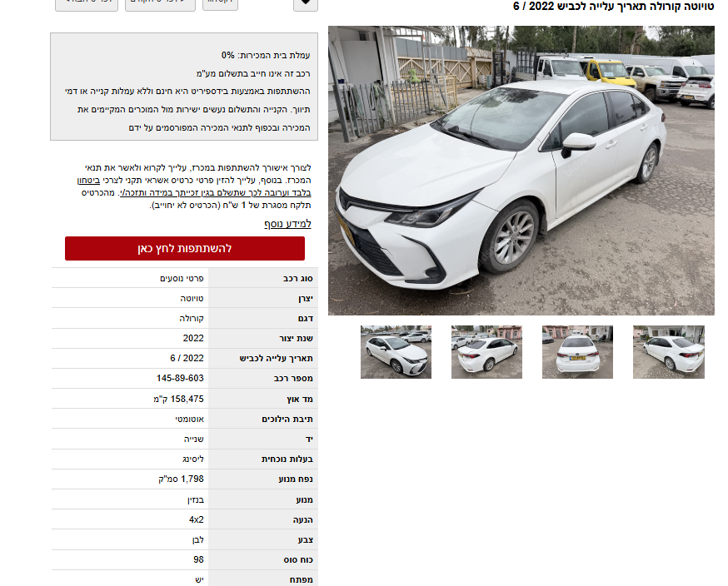Select the thumbnail of the car's rear side
The width and height of the screenshot is (728, 586).
(486, 352)
